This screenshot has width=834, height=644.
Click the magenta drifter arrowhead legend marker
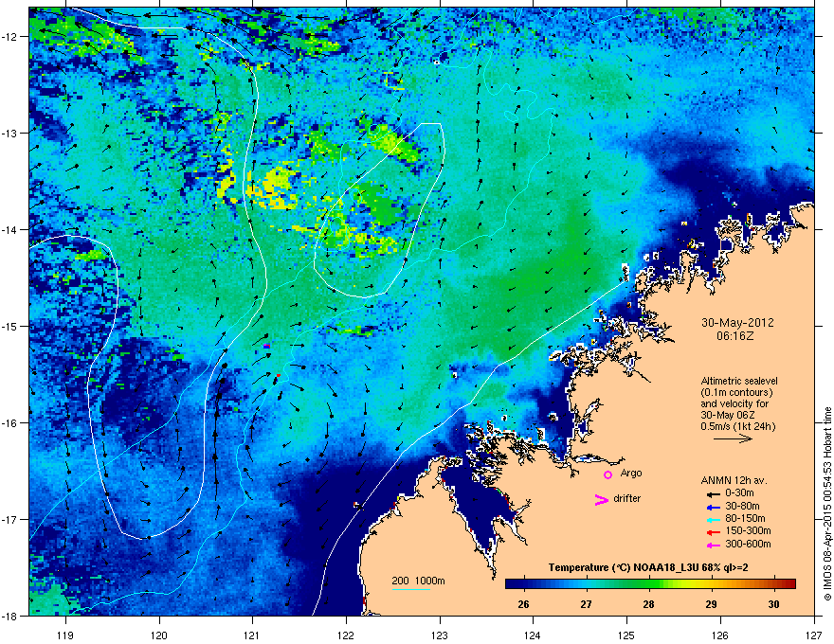602,499
